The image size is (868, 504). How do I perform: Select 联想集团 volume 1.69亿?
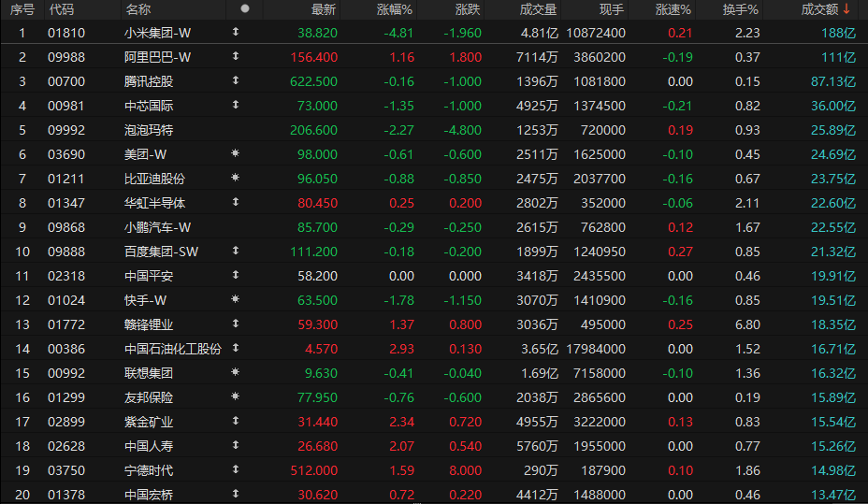coord(539,373)
